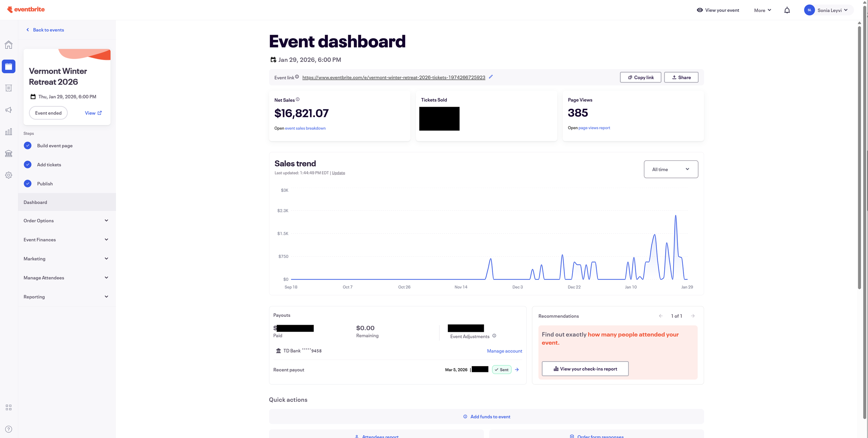The image size is (868, 438).
Task: Open the Finance bank icon in sidebar
Action: tap(9, 154)
